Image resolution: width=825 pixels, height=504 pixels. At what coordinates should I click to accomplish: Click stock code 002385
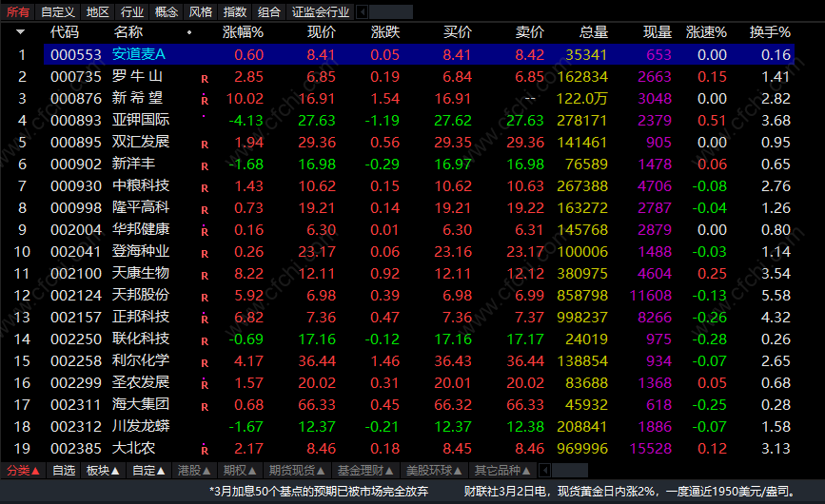76,449
